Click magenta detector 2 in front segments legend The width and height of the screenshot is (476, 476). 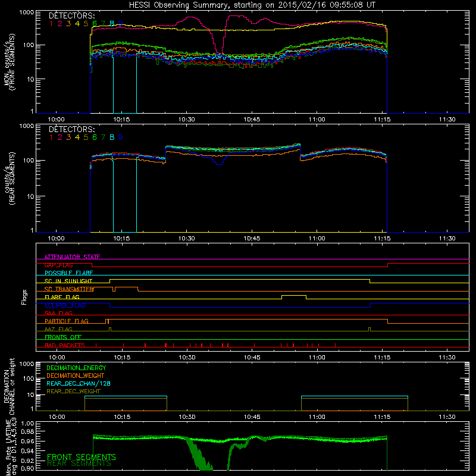60,23
